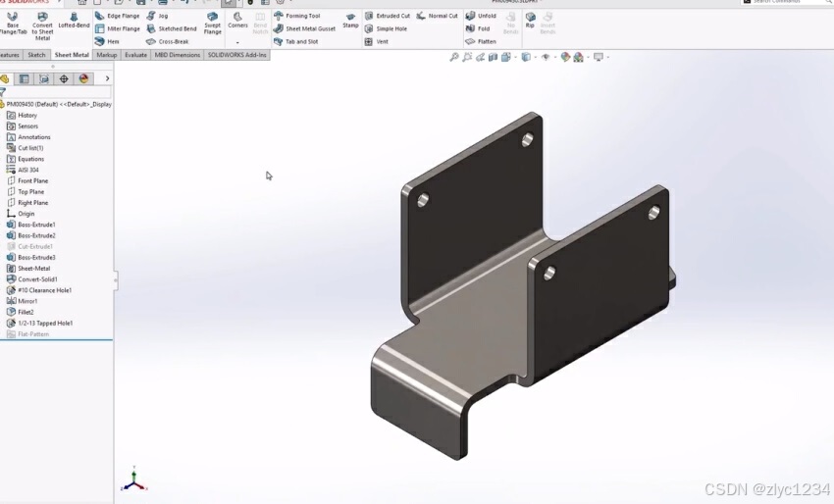Select the Convert-Solid1 feature
This screenshot has height=504, width=834.
coord(32,279)
